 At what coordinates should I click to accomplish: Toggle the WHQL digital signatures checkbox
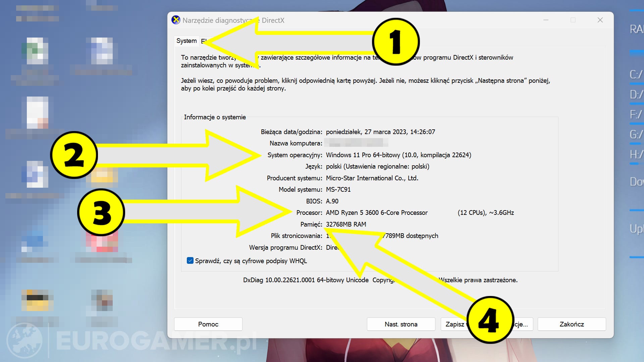(x=190, y=261)
